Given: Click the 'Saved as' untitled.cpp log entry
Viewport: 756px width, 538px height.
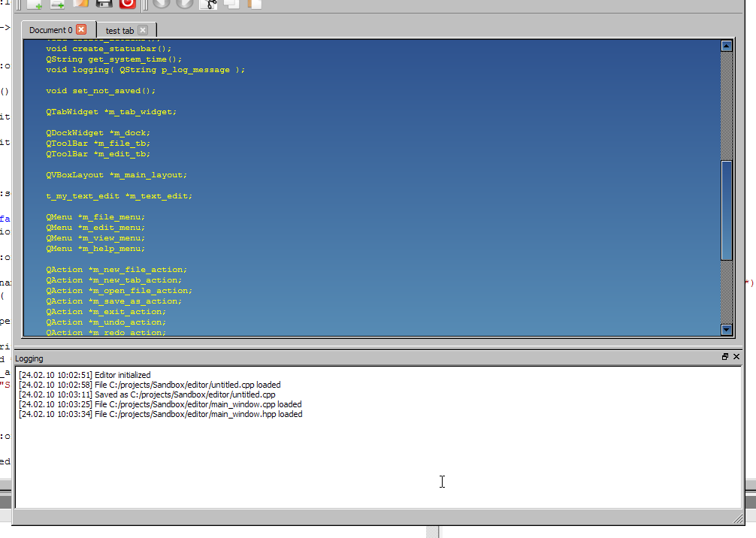Looking at the screenshot, I should [147, 394].
